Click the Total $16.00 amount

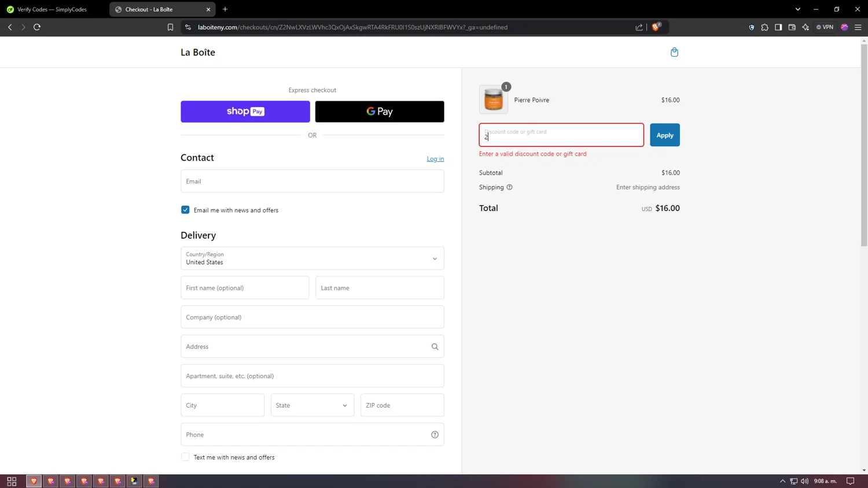(667, 208)
